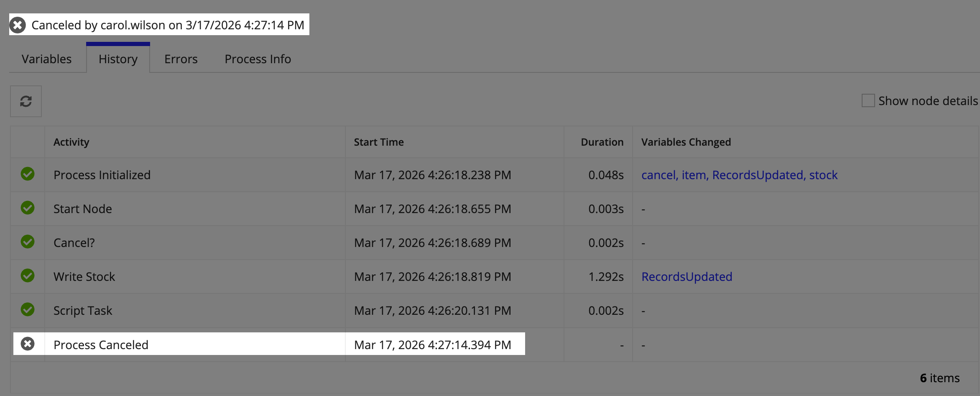980x396 pixels.
Task: Select the Cancel? activity name
Action: [x=74, y=243]
